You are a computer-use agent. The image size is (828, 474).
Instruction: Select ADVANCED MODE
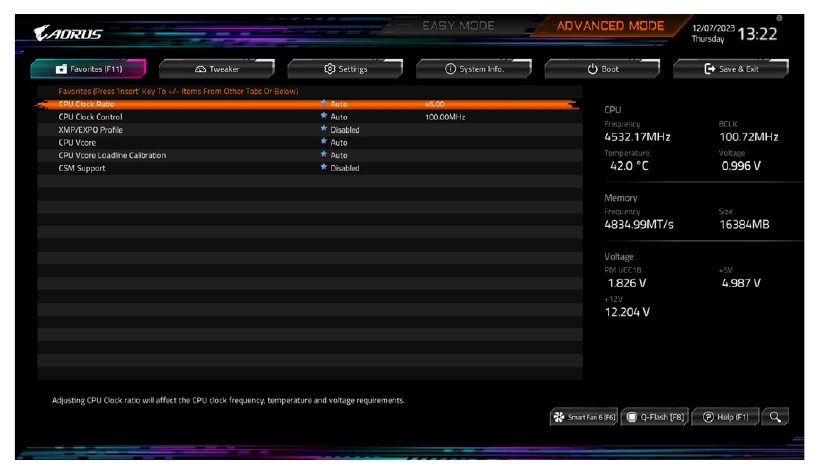(610, 26)
